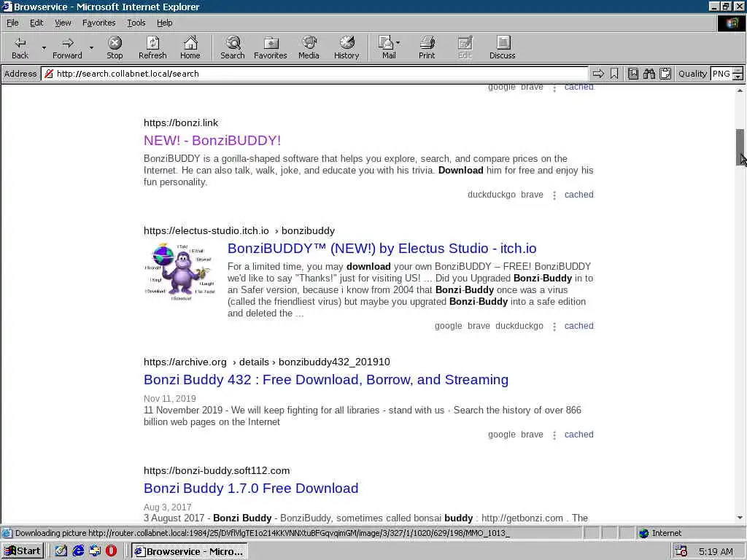The height and width of the screenshot is (560, 747).
Task: Click the vertical scrollbar thumb
Action: click(x=740, y=147)
